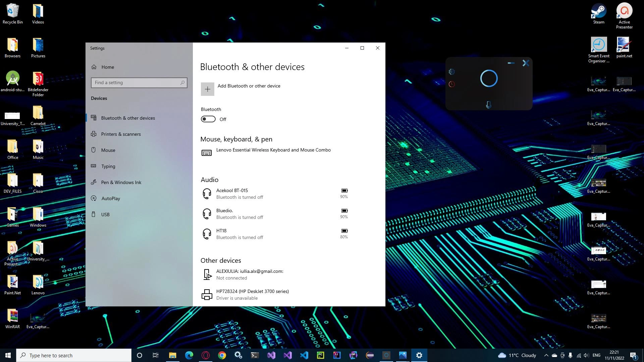Open the Mouse settings section
644x362 pixels.
tap(139, 150)
